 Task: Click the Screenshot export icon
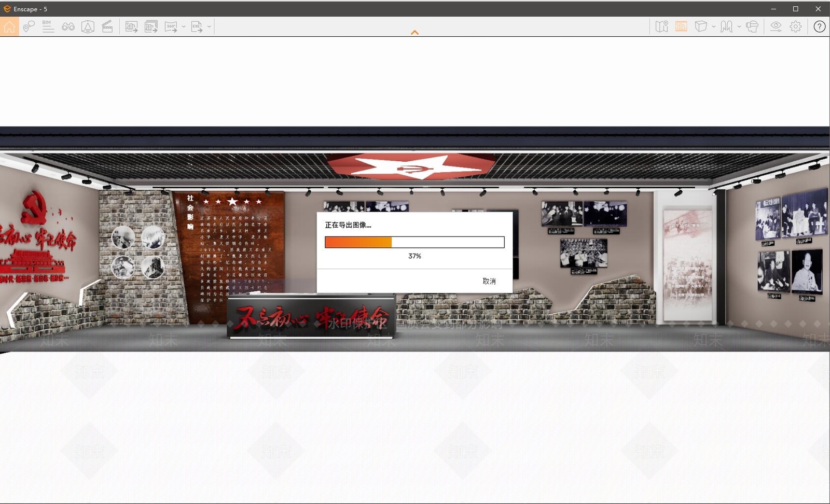[x=131, y=26]
